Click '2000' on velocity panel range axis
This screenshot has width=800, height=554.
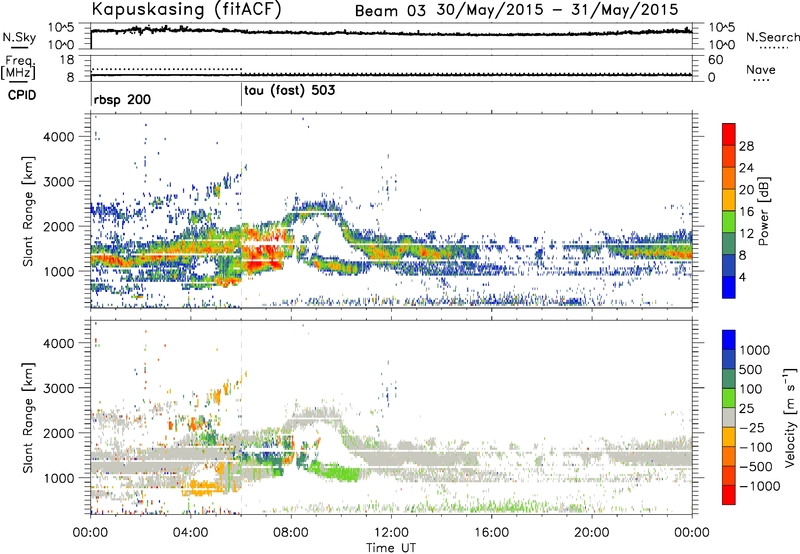point(59,433)
